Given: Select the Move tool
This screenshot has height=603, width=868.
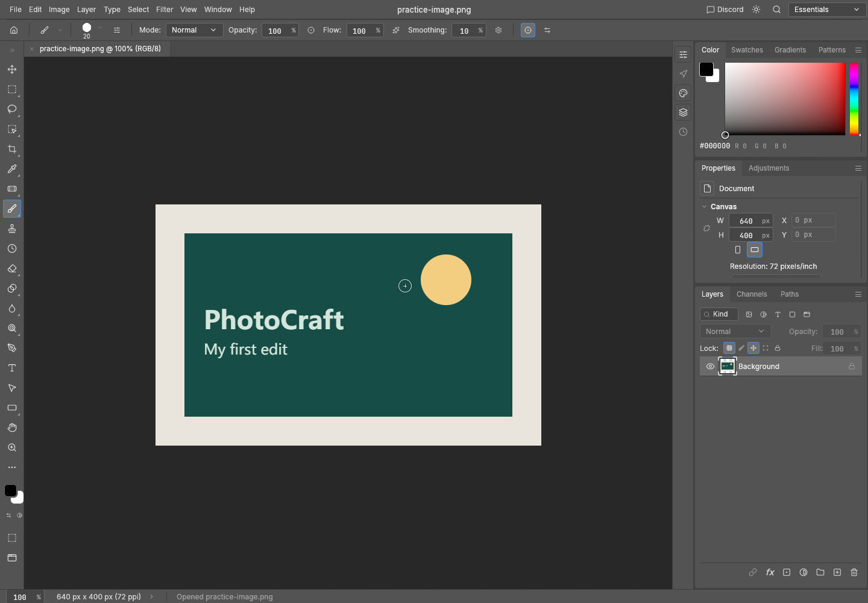Looking at the screenshot, I should tap(12, 69).
